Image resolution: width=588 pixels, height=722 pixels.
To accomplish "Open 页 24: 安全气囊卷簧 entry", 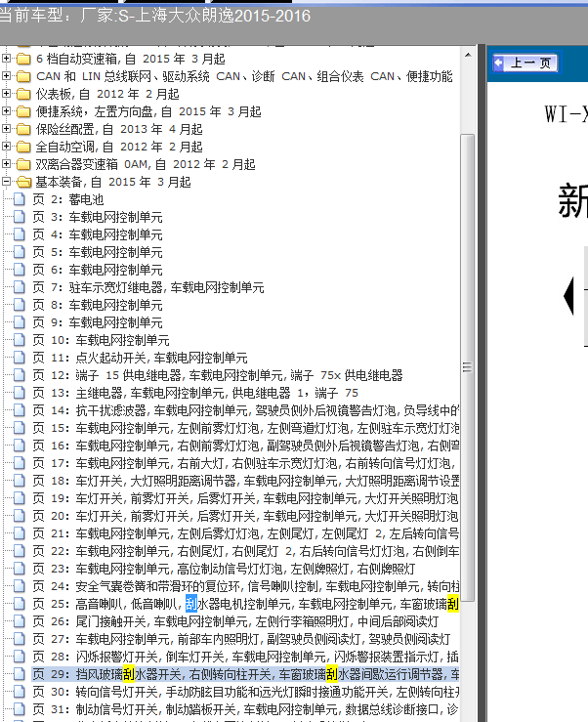I will tap(245, 586).
